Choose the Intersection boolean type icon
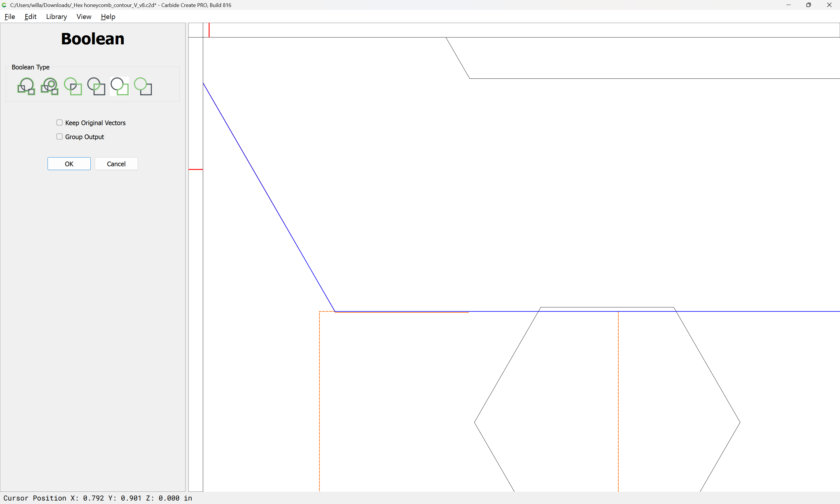 tap(97, 86)
